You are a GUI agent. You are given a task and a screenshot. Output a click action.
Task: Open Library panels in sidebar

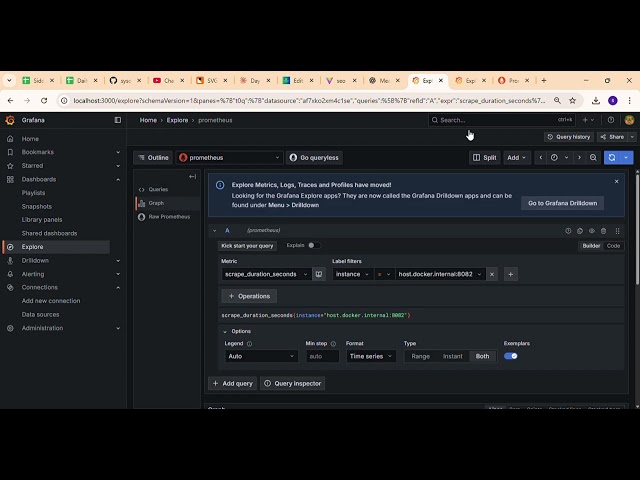coord(42,220)
